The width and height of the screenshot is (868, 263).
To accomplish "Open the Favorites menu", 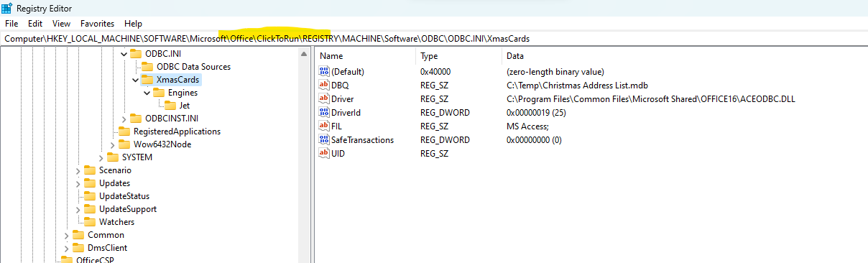I will click(x=97, y=23).
